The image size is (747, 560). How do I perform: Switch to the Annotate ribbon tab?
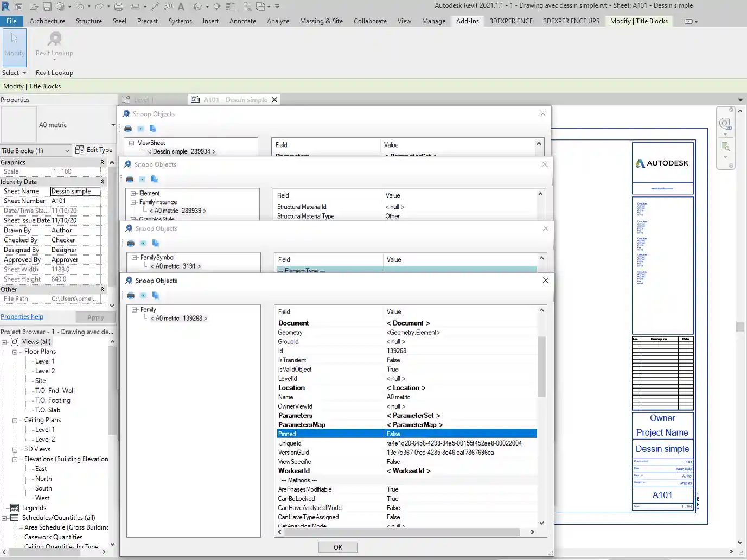[242, 21]
